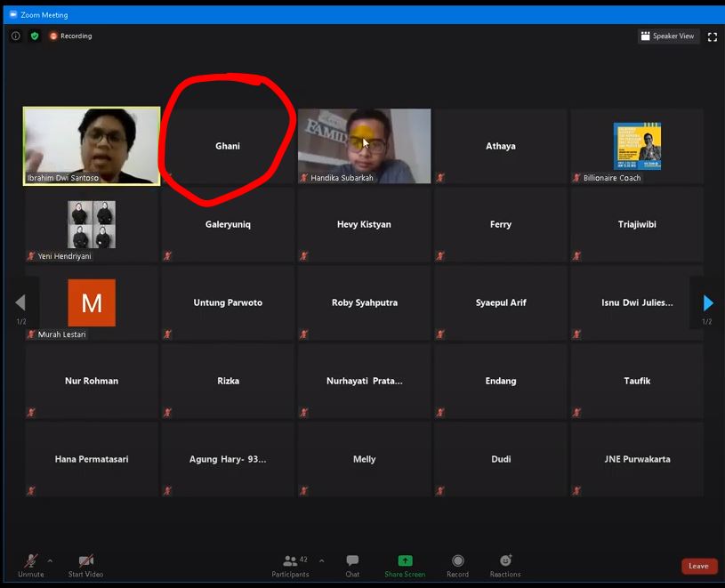Go to the next participants page
The height and width of the screenshot is (588, 725).
coord(707,302)
